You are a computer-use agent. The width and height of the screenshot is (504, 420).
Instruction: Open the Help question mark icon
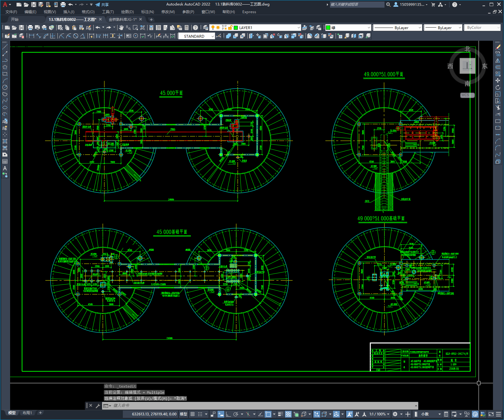pos(195,28)
